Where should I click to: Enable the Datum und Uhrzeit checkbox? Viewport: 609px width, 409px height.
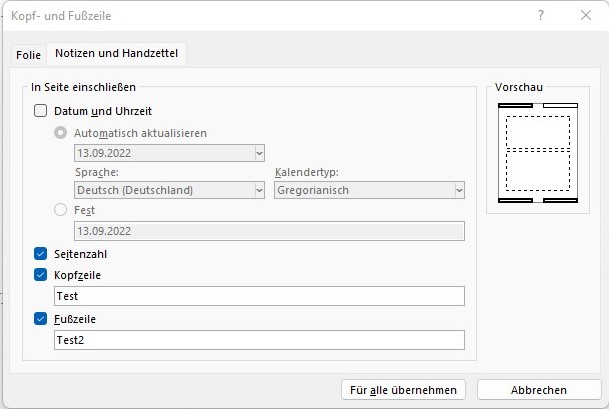tap(40, 111)
